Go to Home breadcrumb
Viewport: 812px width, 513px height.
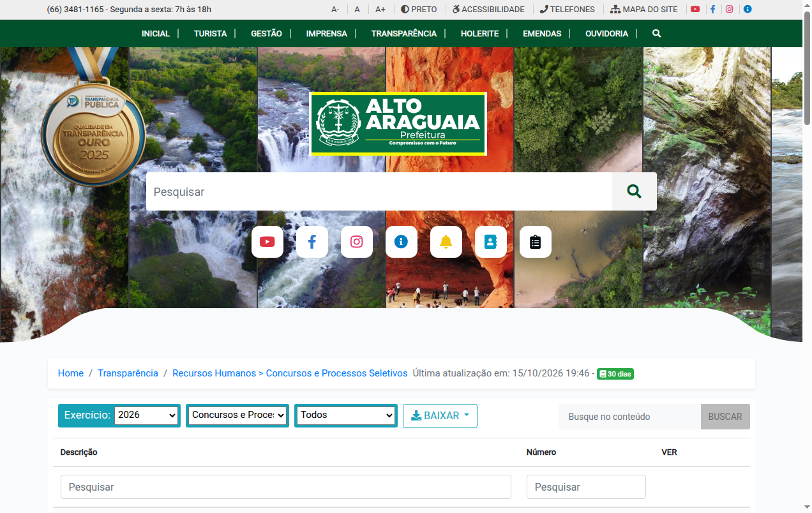pos(71,373)
